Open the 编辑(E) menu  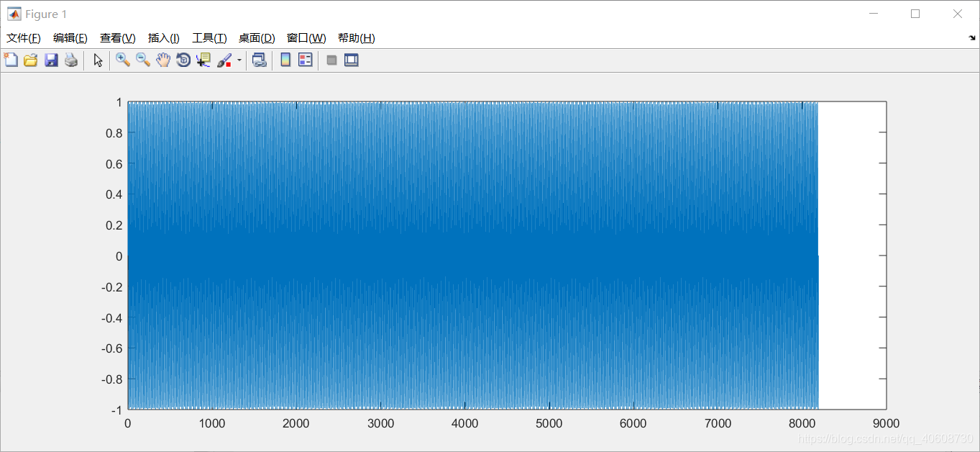click(70, 38)
